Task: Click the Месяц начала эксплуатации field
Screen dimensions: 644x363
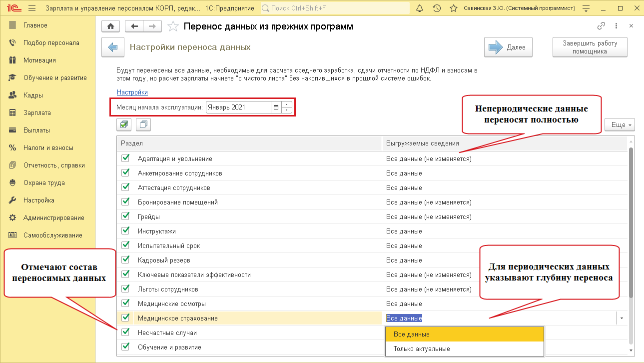Action: tap(238, 107)
